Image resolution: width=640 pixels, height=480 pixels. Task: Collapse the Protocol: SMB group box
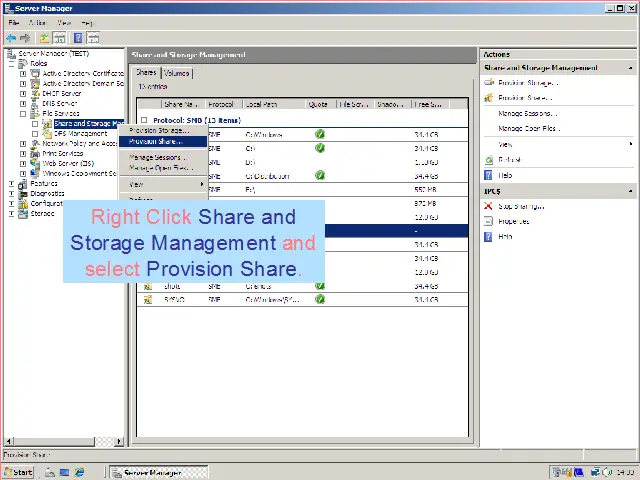pyautogui.click(x=144, y=120)
